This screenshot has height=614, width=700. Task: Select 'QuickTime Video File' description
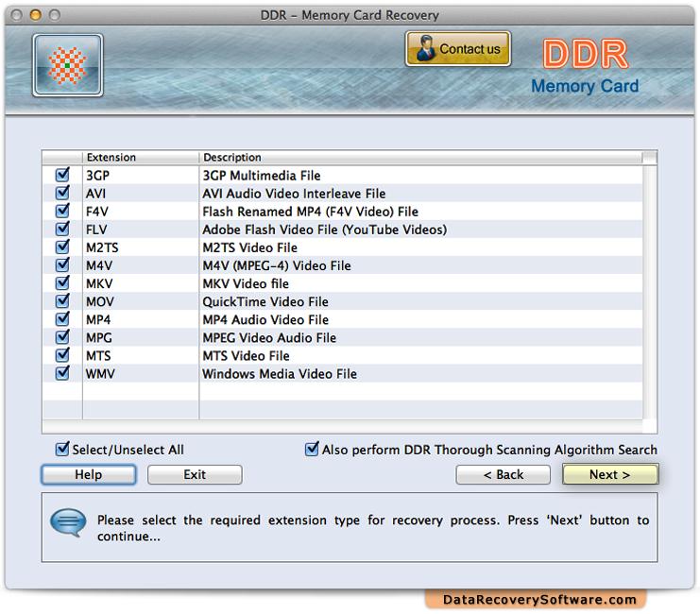(265, 302)
